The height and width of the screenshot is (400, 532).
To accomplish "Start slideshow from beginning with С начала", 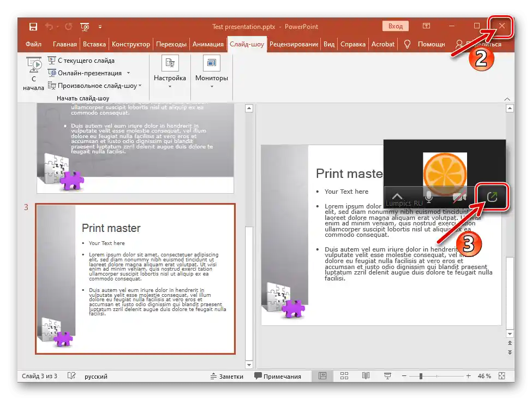I will click(33, 74).
